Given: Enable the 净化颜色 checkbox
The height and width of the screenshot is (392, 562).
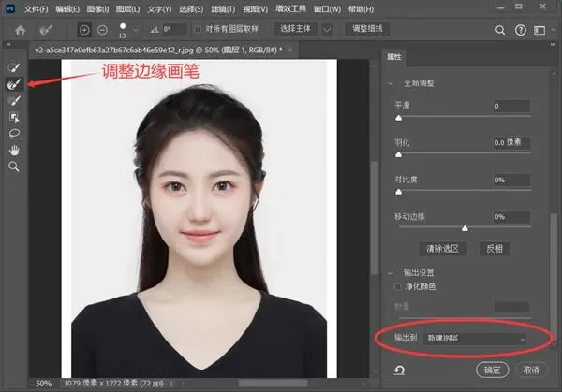Looking at the screenshot, I should tap(397, 287).
